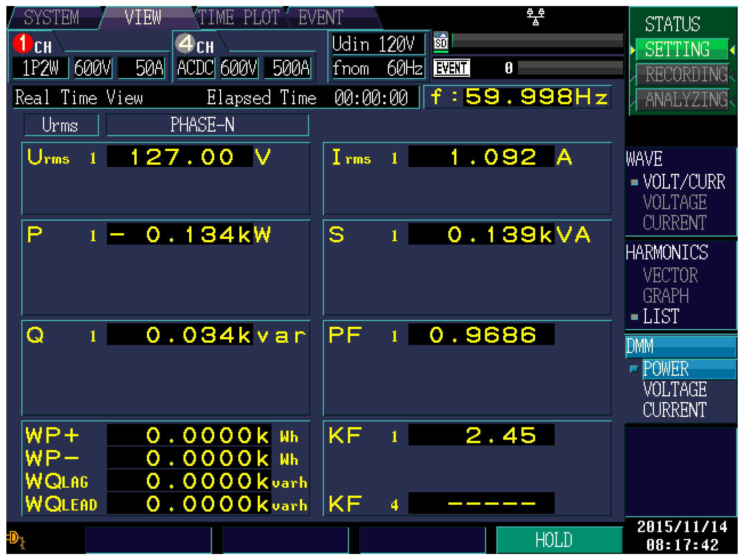The width and height of the screenshot is (743, 560).
Task: Click the DMM menu header
Action: (x=680, y=347)
